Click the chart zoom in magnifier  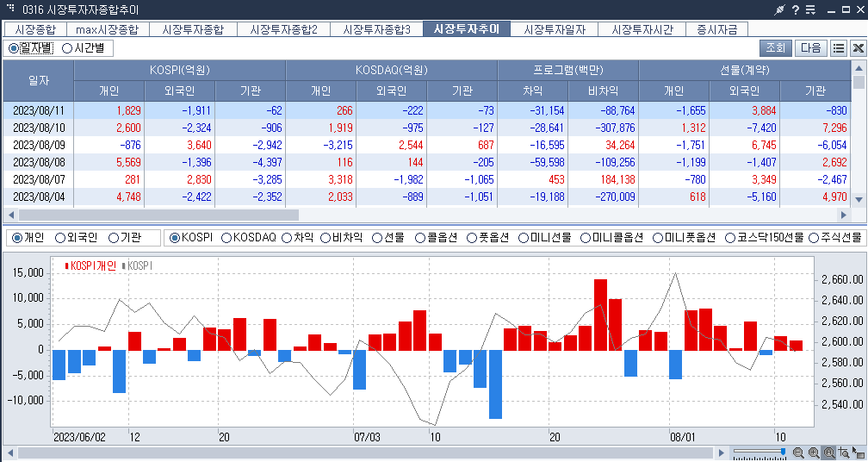click(814, 453)
